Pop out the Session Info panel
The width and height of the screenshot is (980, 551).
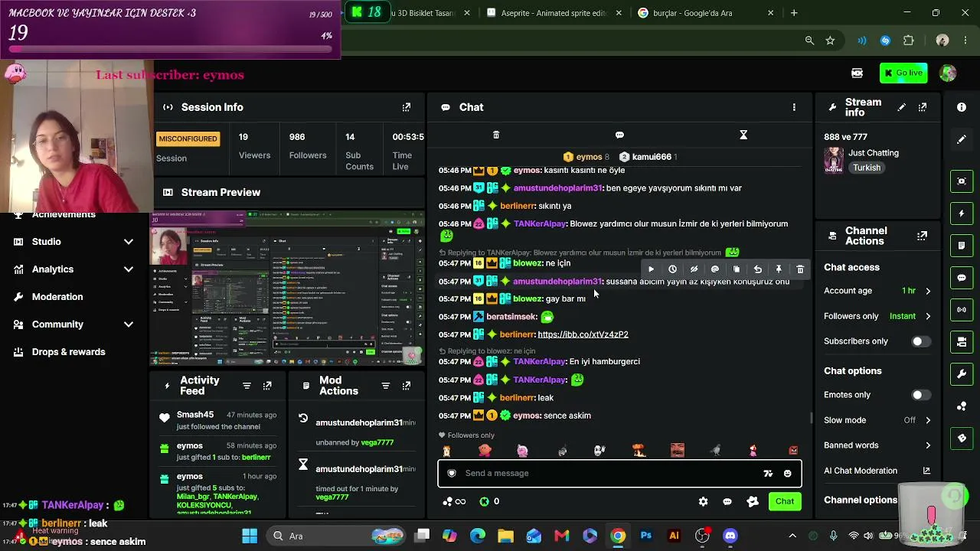(407, 107)
